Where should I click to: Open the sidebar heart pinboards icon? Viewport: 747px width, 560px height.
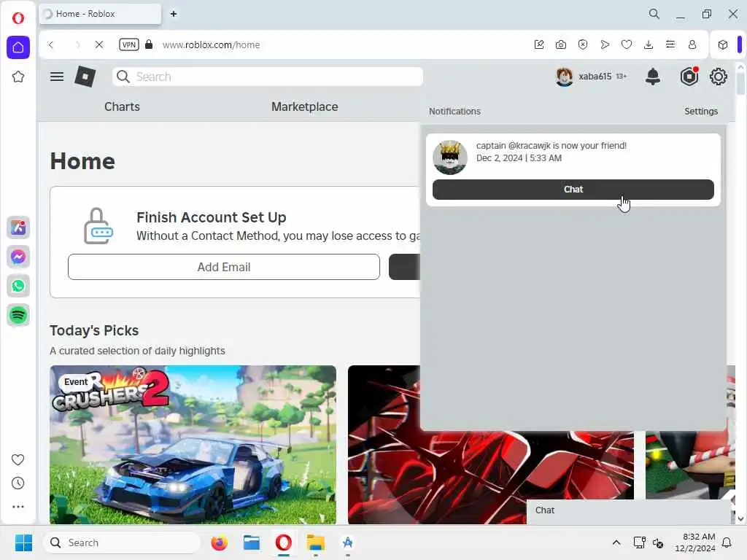tap(18, 459)
